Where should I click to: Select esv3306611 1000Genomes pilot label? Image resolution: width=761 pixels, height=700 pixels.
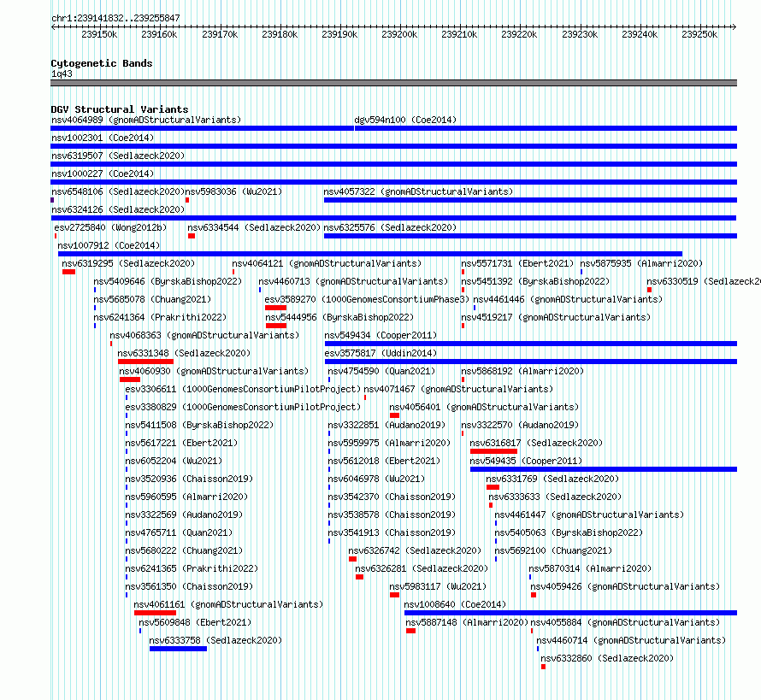(x=243, y=389)
